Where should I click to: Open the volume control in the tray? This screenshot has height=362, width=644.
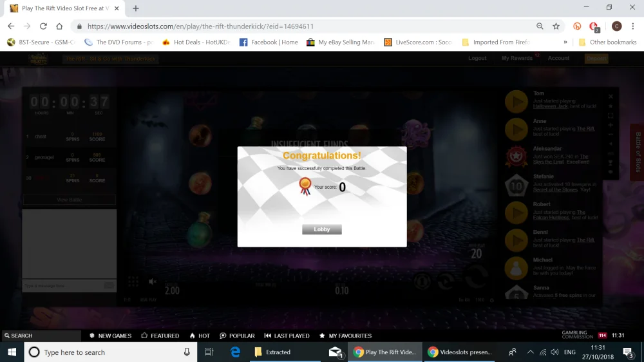554,352
